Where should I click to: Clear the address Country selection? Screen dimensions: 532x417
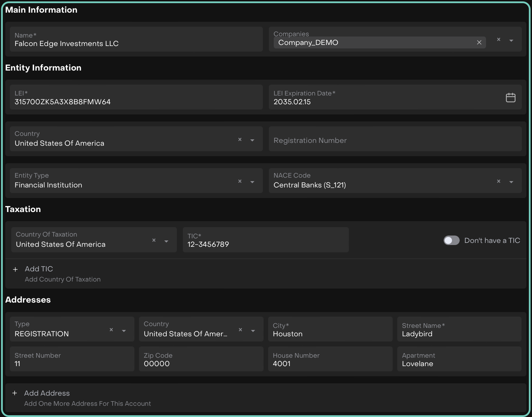pos(240,330)
